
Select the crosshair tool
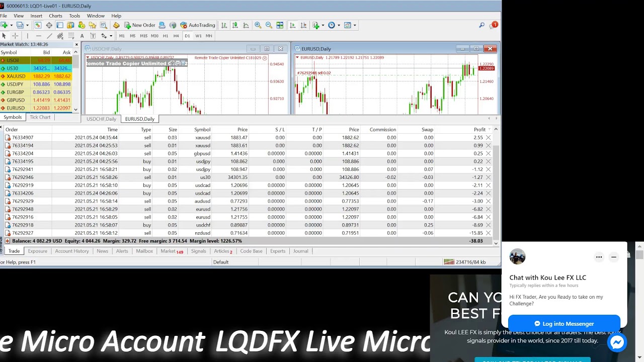tap(15, 36)
